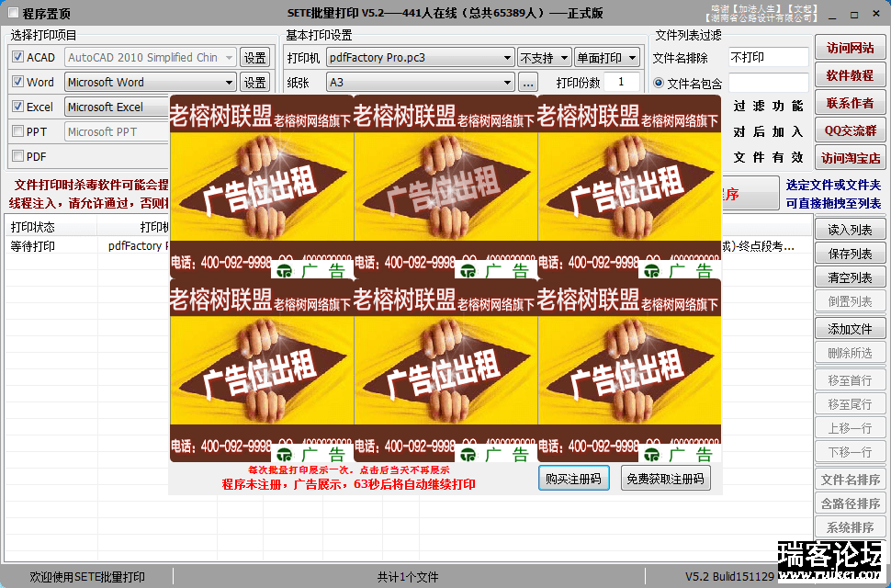The height and width of the screenshot is (588, 891).
Task: Click the 读入列表 button
Action: pyautogui.click(x=850, y=230)
